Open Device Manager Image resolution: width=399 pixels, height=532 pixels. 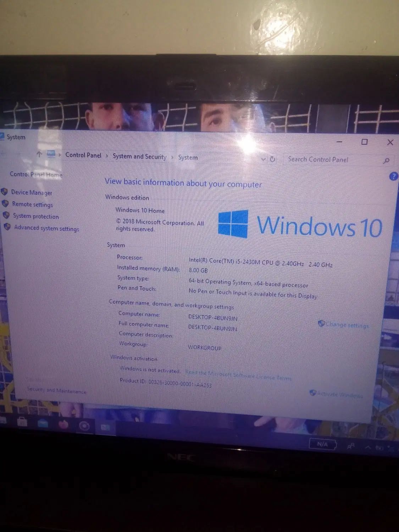click(32, 192)
